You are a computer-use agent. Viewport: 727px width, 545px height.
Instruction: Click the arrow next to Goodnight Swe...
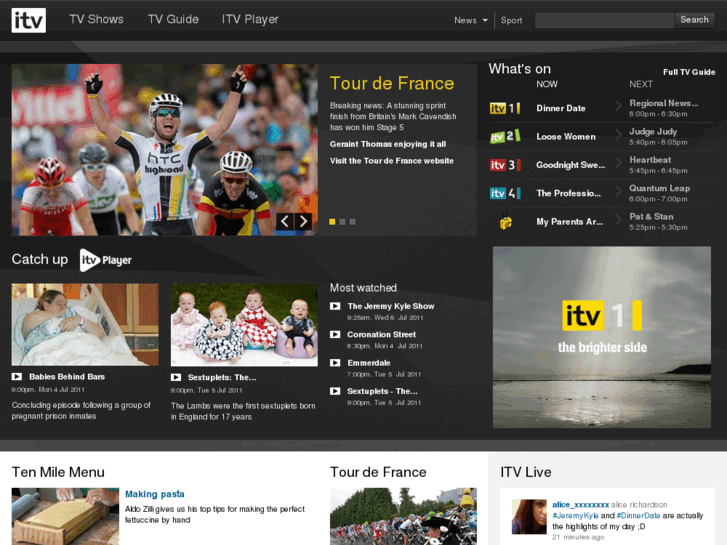(618, 163)
